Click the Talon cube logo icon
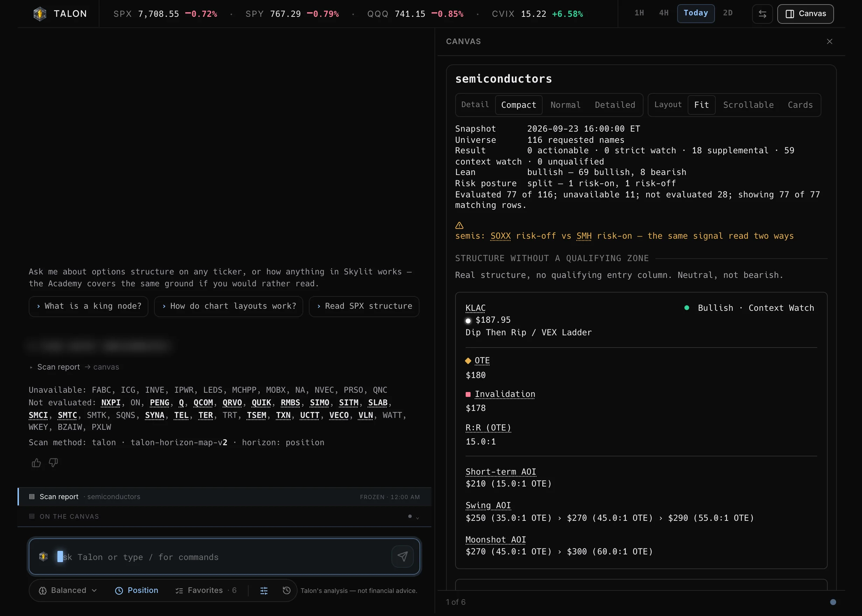The height and width of the screenshot is (616, 862). [40, 14]
